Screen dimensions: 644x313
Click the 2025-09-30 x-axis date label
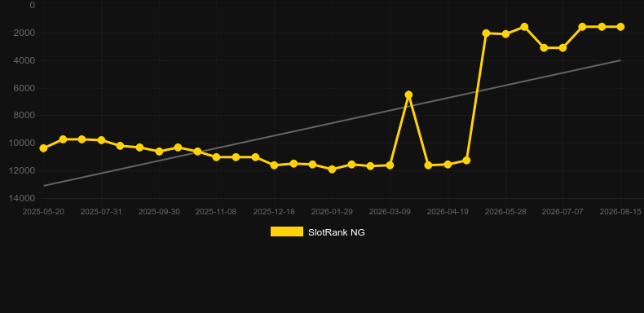click(x=158, y=212)
